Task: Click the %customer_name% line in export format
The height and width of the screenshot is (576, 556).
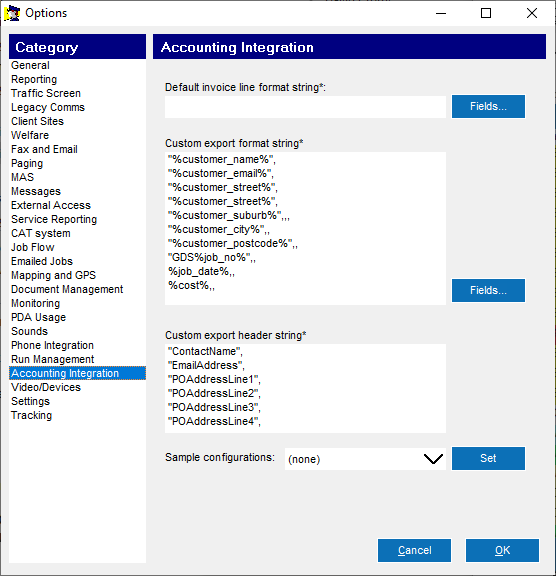Action: (222, 159)
